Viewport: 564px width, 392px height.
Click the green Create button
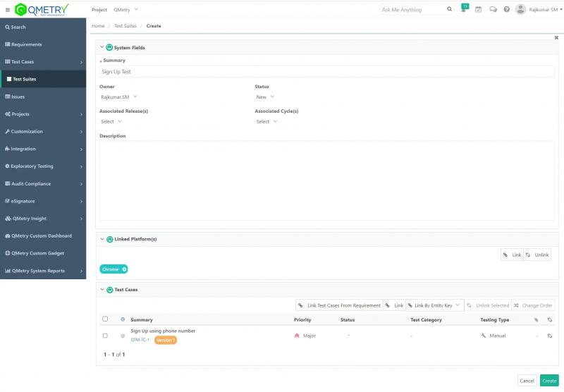point(549,381)
